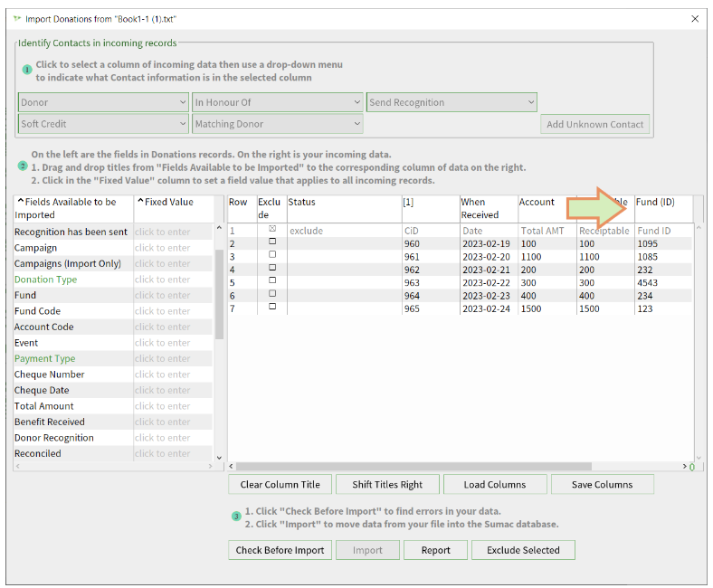Click the fields list scroll-up arrow

(x=219, y=227)
